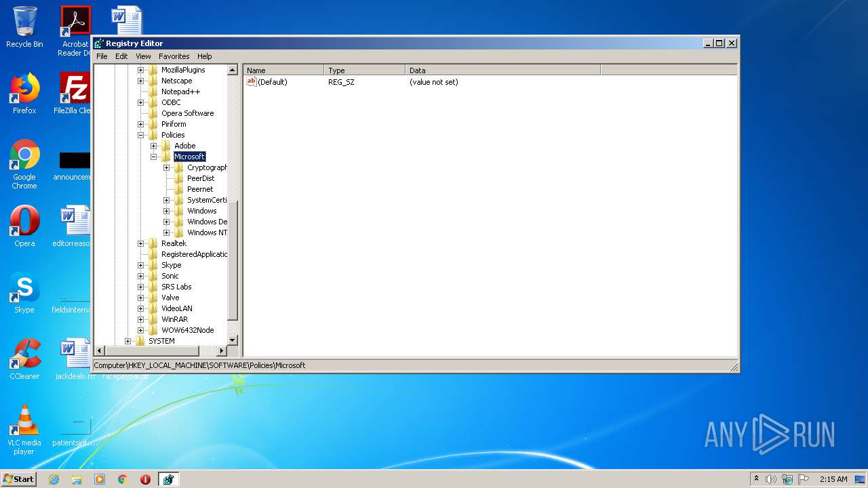
Task: Launch the CCleaner desktop icon
Action: pos(24,359)
